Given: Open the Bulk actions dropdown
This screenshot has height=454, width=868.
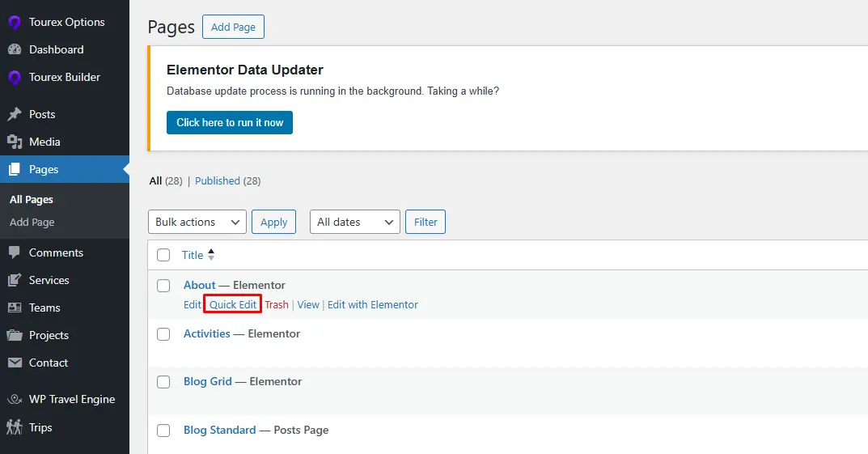Looking at the screenshot, I should pos(197,222).
